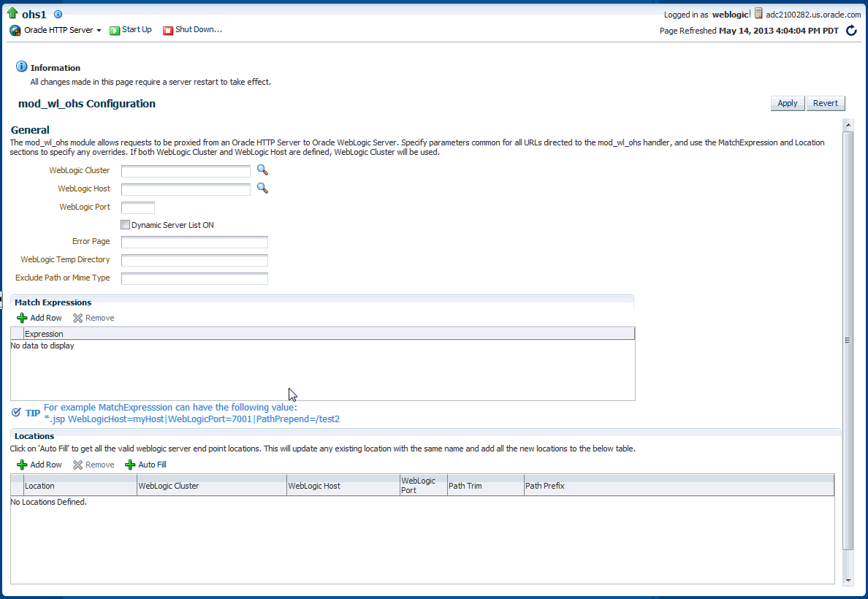Click Auto Fill in Locations section

pos(145,465)
